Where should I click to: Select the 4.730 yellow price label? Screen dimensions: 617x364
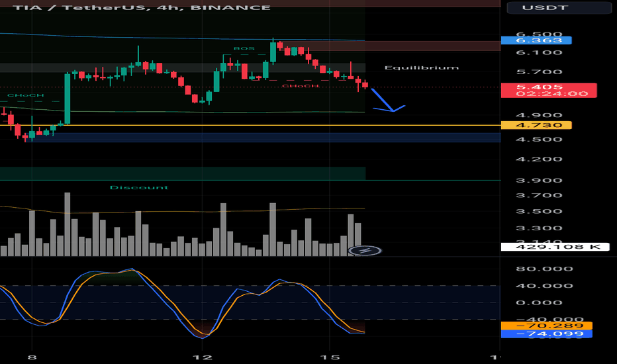pos(536,125)
